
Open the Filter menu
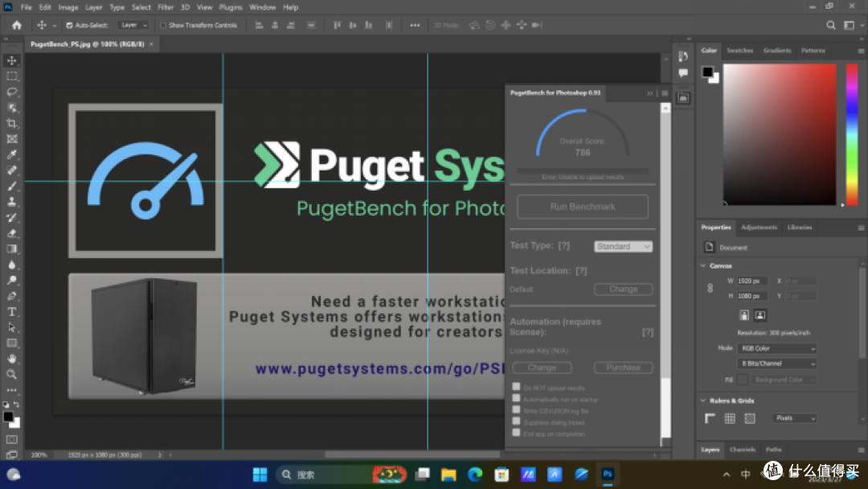(165, 7)
